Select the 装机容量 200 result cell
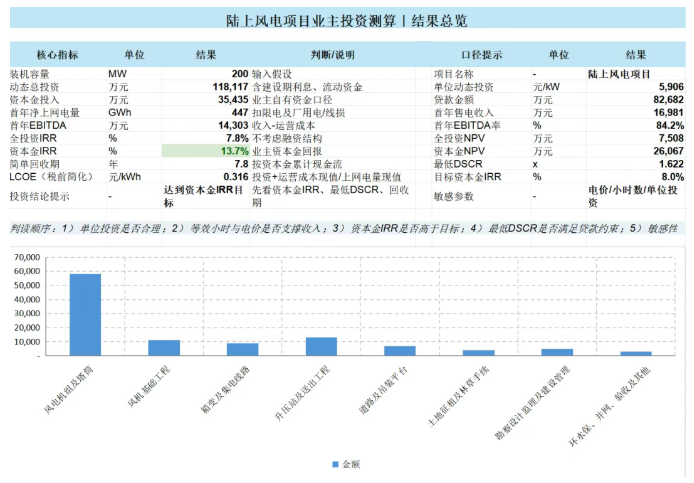The height and width of the screenshot is (483, 694). point(206,74)
